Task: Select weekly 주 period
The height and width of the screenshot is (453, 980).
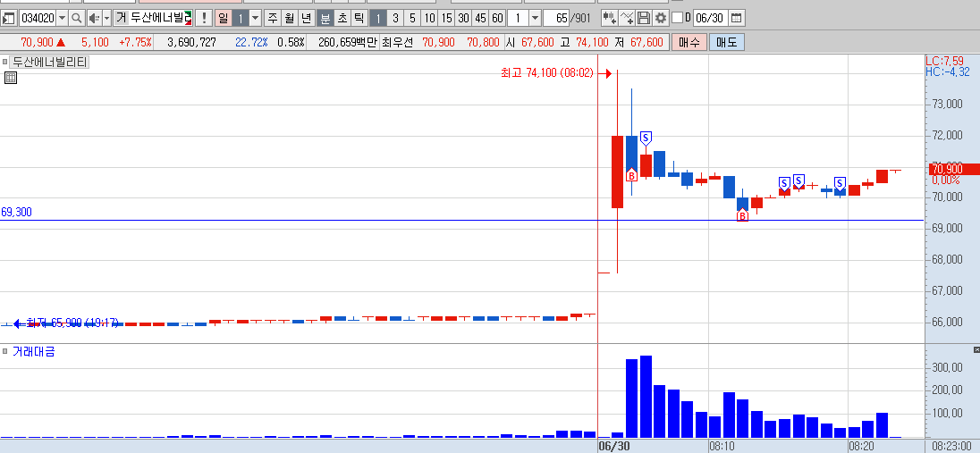Action: click(273, 18)
